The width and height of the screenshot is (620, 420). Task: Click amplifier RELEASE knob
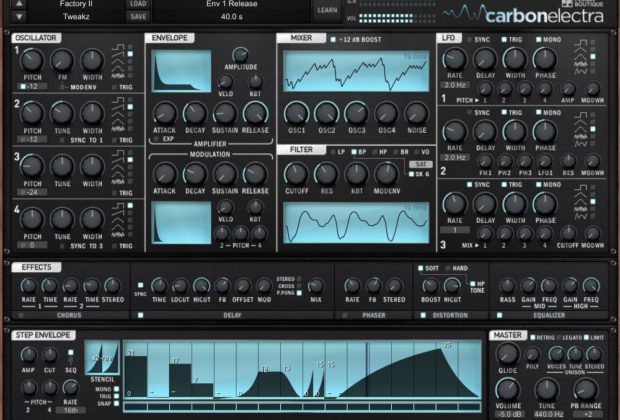tap(255, 114)
